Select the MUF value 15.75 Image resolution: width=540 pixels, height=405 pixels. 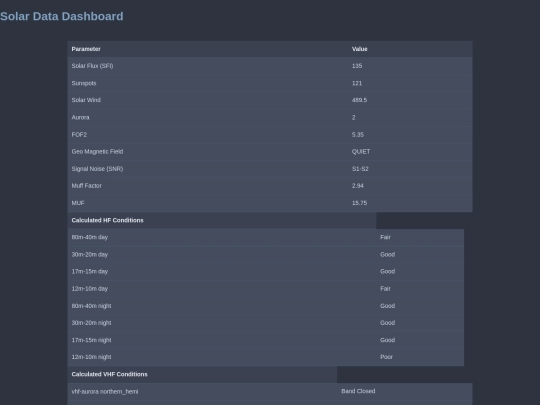pyautogui.click(x=360, y=203)
